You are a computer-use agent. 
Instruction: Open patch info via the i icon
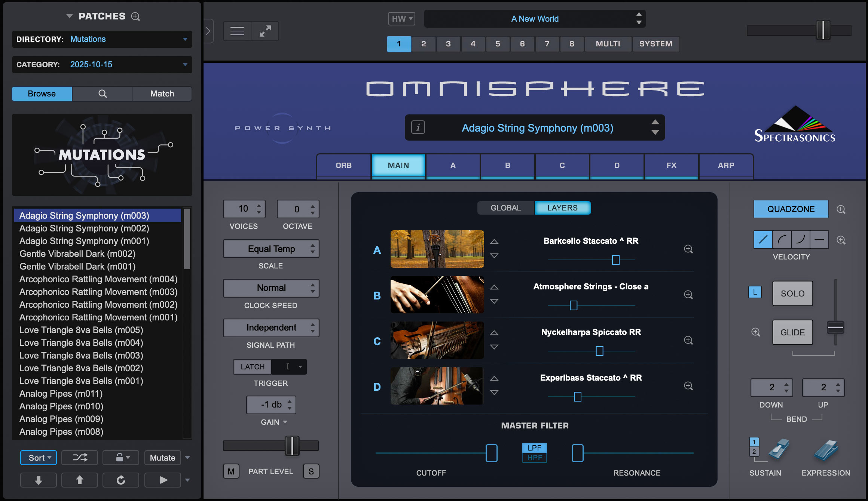(418, 127)
